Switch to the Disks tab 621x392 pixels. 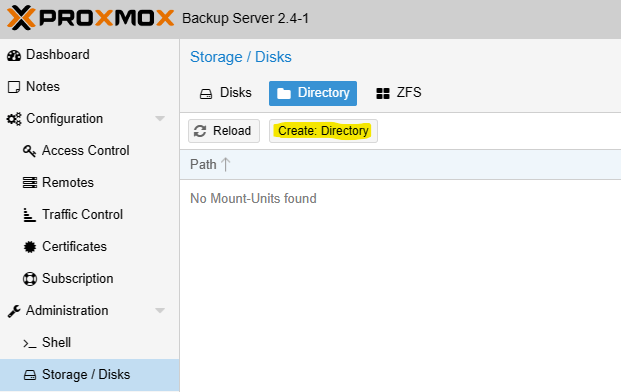[x=225, y=93]
